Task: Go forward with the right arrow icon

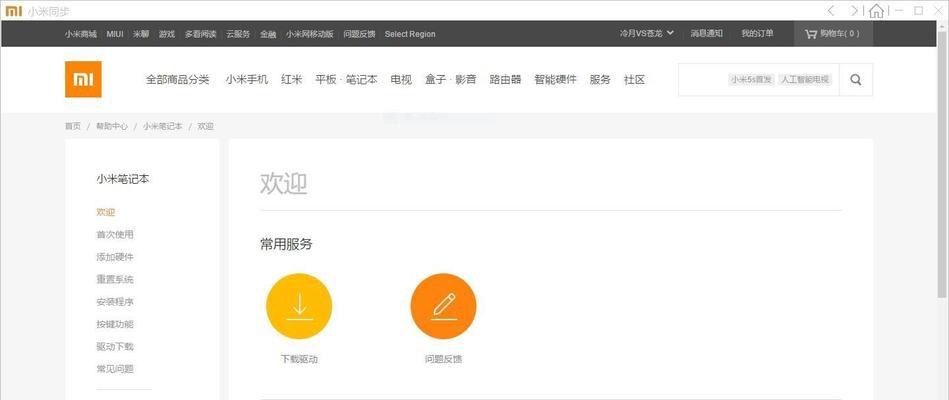Action: pos(854,10)
